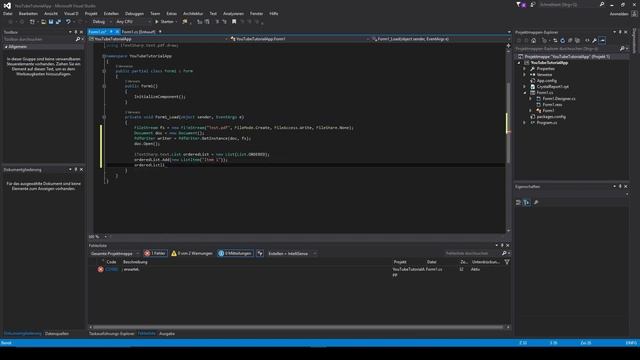Open the Debug configuration dropdown

(102, 22)
